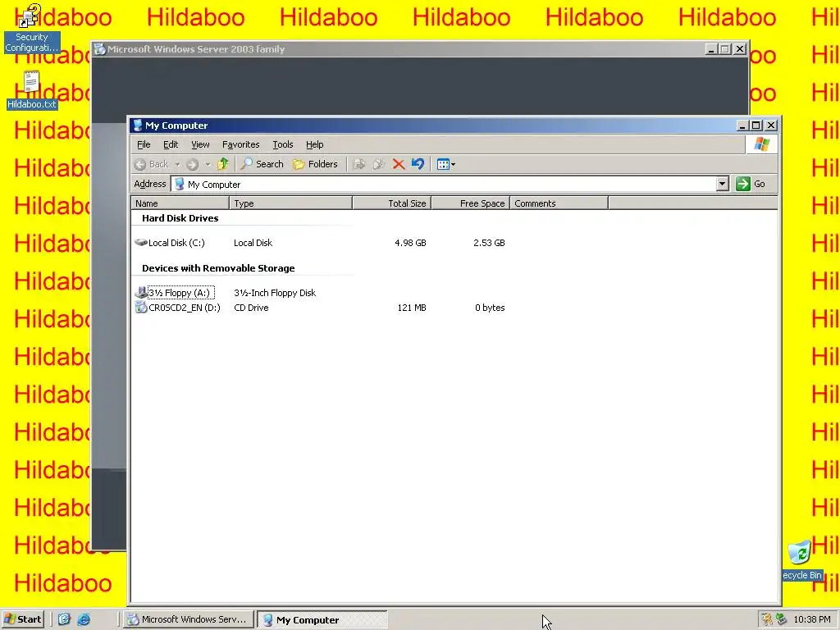Click the Go button
The height and width of the screenshot is (630, 840).
(x=751, y=184)
